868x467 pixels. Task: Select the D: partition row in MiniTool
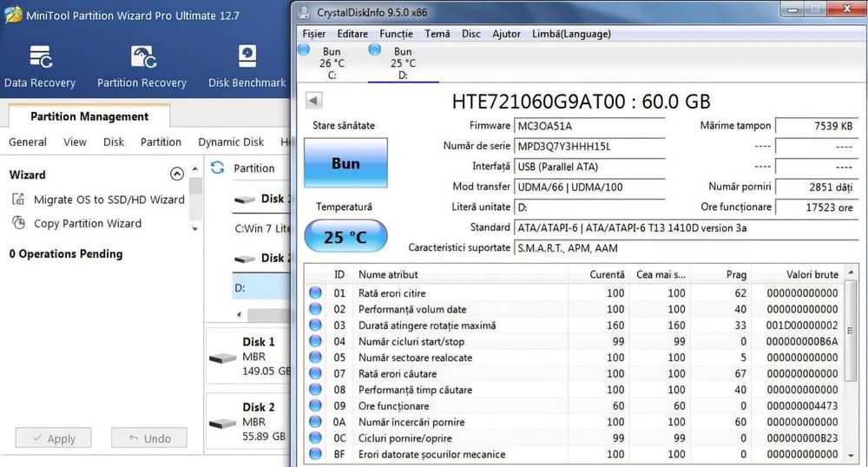point(261,287)
